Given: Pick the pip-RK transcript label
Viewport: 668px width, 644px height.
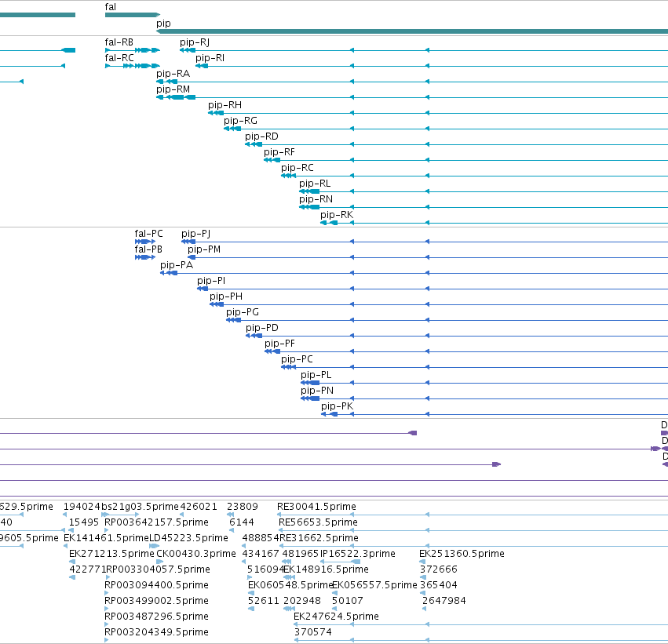Looking at the screenshot, I should 337,216.
